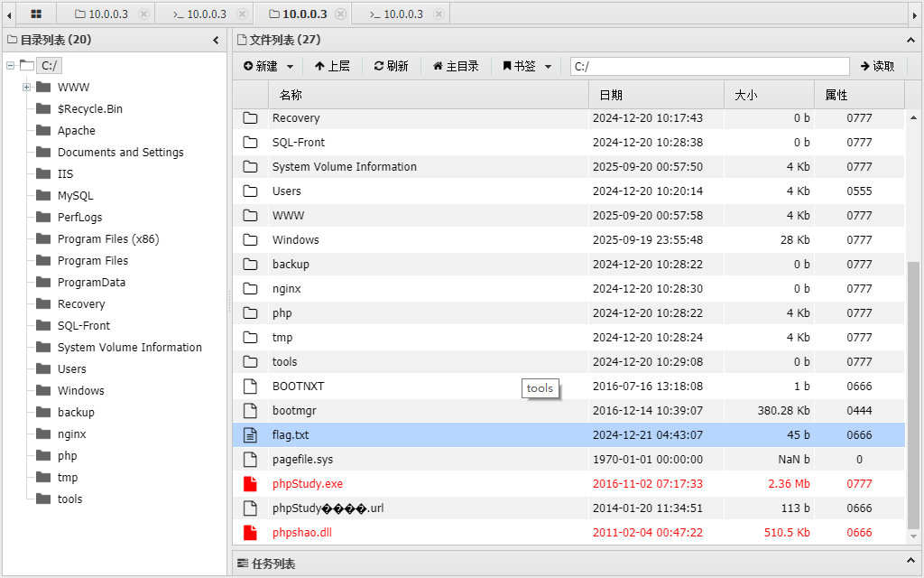The image size is (924, 578).
Task: Switch to the first 10.0.0.3 terminal tab
Action: pyautogui.click(x=199, y=14)
